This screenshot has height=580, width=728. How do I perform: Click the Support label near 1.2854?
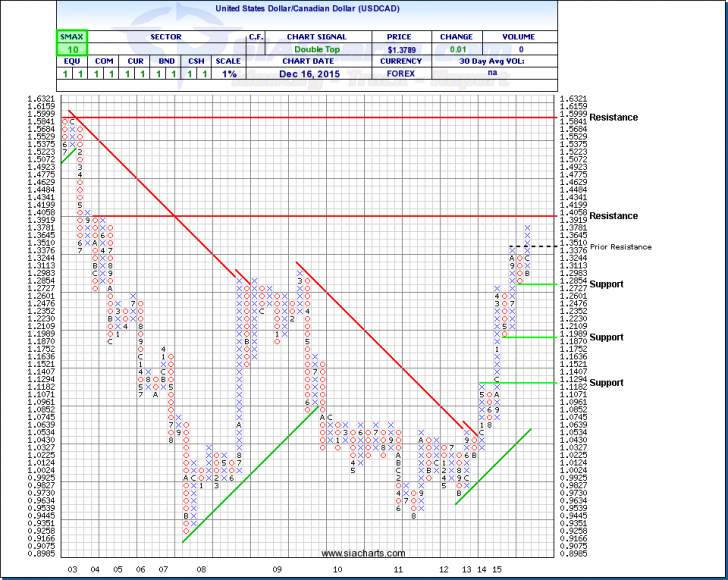click(606, 284)
